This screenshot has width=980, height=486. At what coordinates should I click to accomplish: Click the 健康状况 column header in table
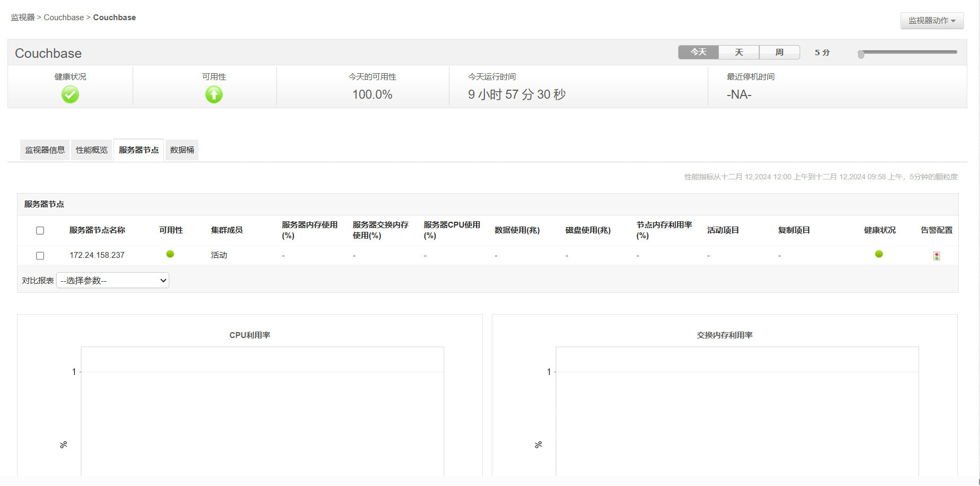[880, 230]
